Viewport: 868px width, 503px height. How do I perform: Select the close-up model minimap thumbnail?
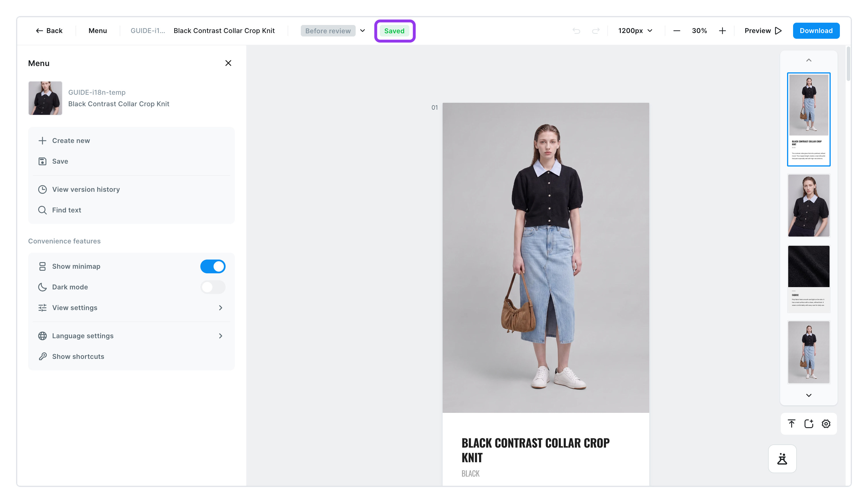click(808, 206)
